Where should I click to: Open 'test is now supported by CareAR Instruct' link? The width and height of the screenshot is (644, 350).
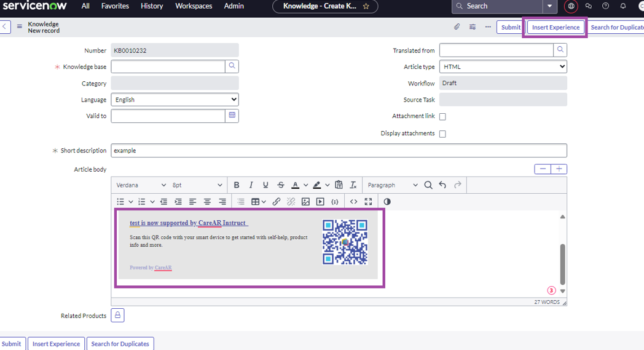189,223
